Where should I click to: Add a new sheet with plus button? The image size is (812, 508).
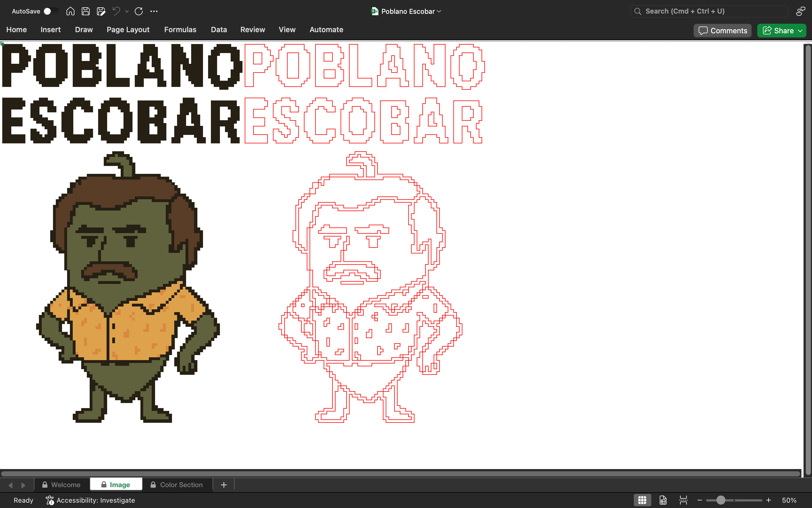click(224, 485)
